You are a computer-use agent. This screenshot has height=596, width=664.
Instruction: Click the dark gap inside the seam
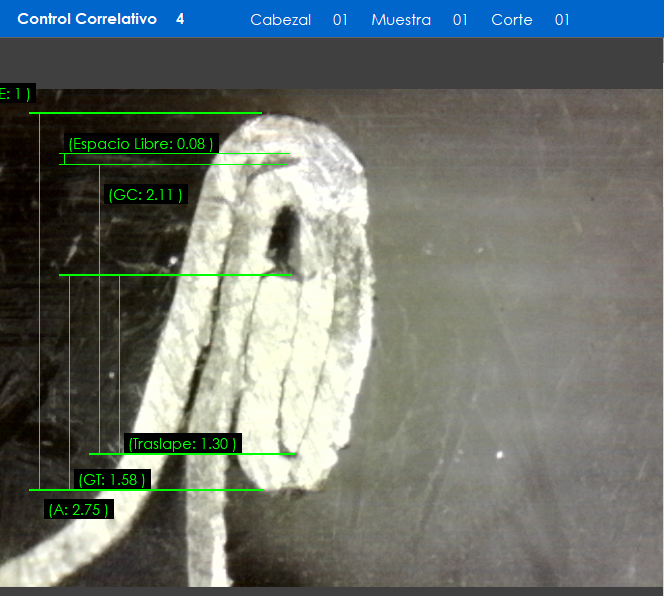pos(284,231)
